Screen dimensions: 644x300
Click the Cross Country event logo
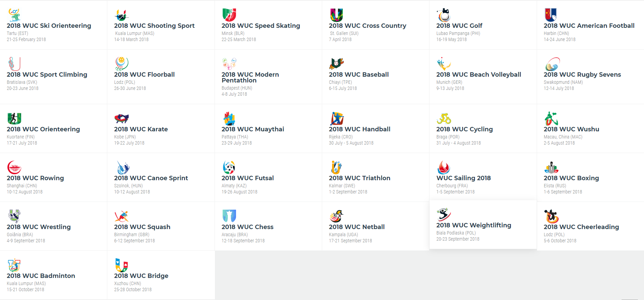[336, 15]
